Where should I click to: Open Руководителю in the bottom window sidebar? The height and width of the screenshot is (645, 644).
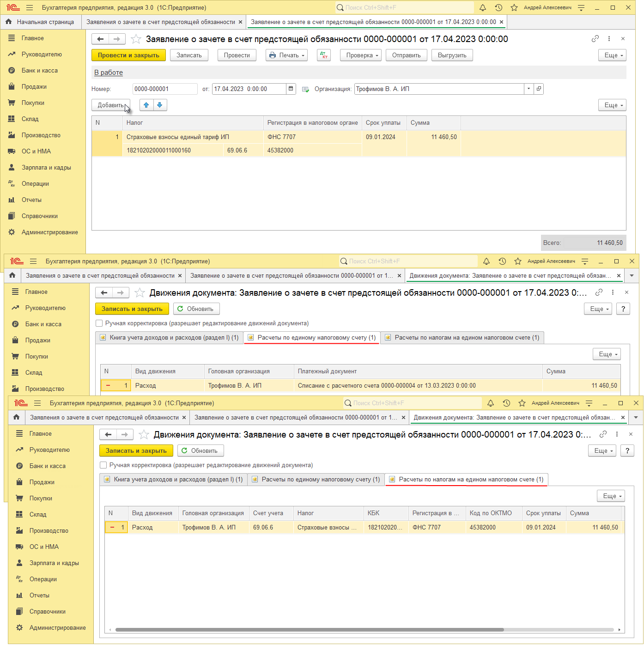(x=49, y=450)
